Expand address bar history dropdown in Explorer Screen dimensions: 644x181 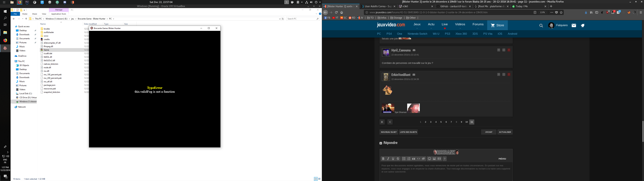click(x=280, y=19)
